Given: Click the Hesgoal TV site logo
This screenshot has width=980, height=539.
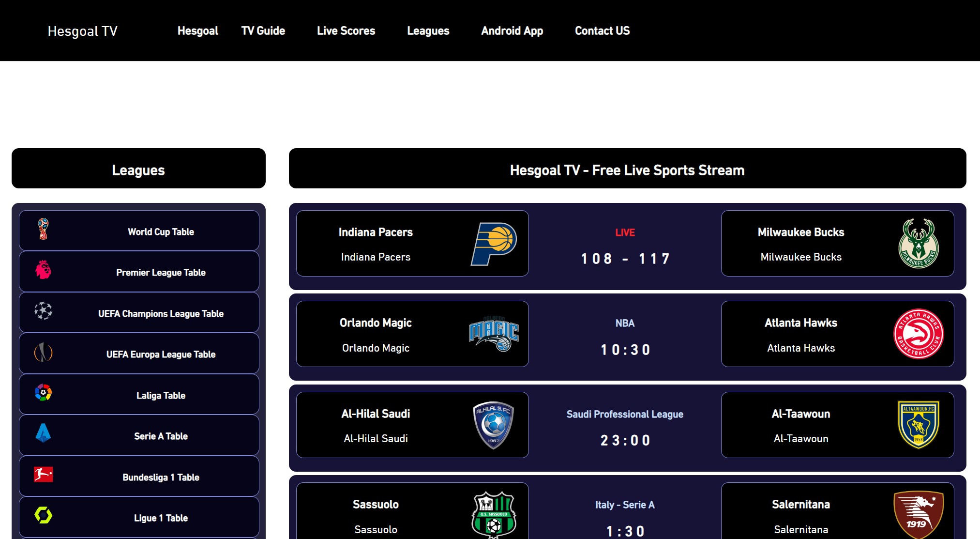Looking at the screenshot, I should tap(82, 31).
